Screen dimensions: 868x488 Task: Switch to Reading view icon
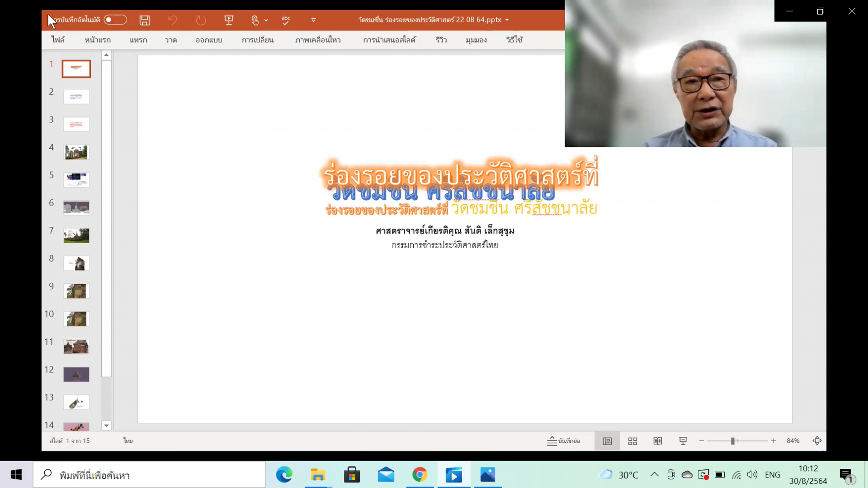point(657,441)
